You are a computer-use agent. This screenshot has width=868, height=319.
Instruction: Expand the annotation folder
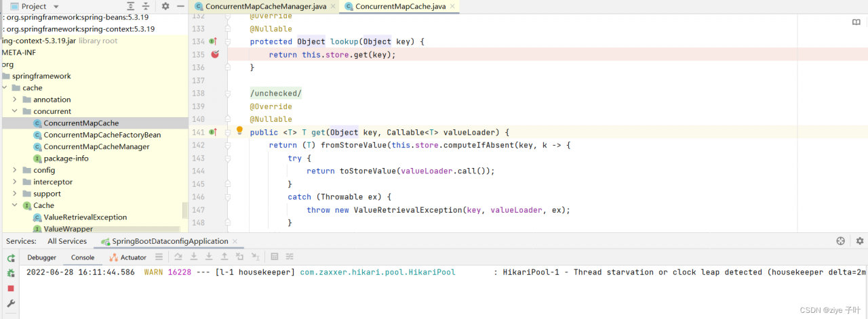[15, 100]
